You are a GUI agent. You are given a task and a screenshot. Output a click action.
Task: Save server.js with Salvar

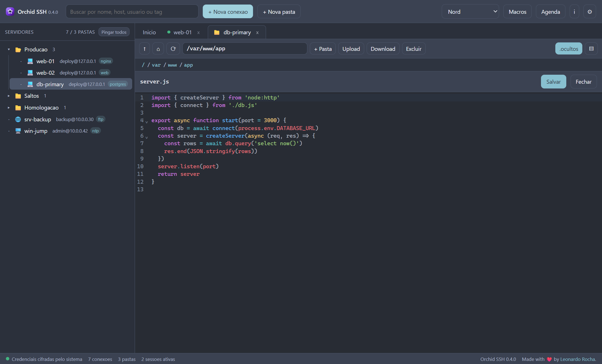[553, 82]
